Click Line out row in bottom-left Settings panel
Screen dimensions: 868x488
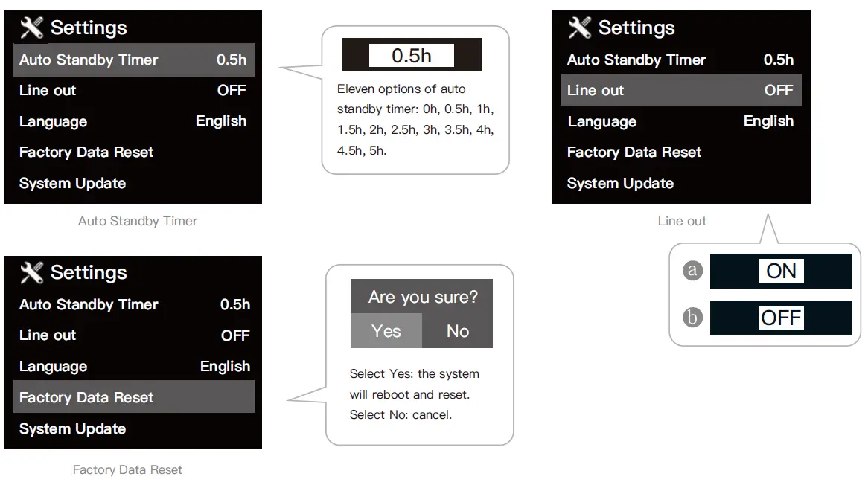pyautogui.click(x=133, y=335)
